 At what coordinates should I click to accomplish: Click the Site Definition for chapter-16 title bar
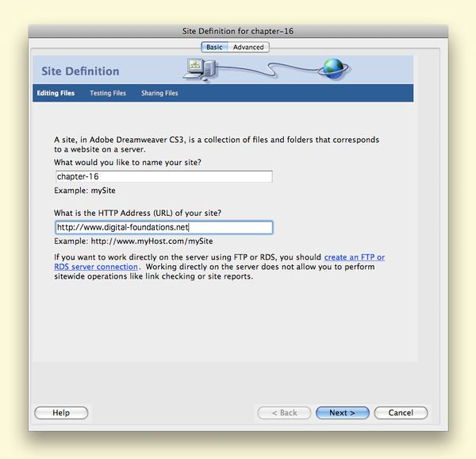coord(238,31)
